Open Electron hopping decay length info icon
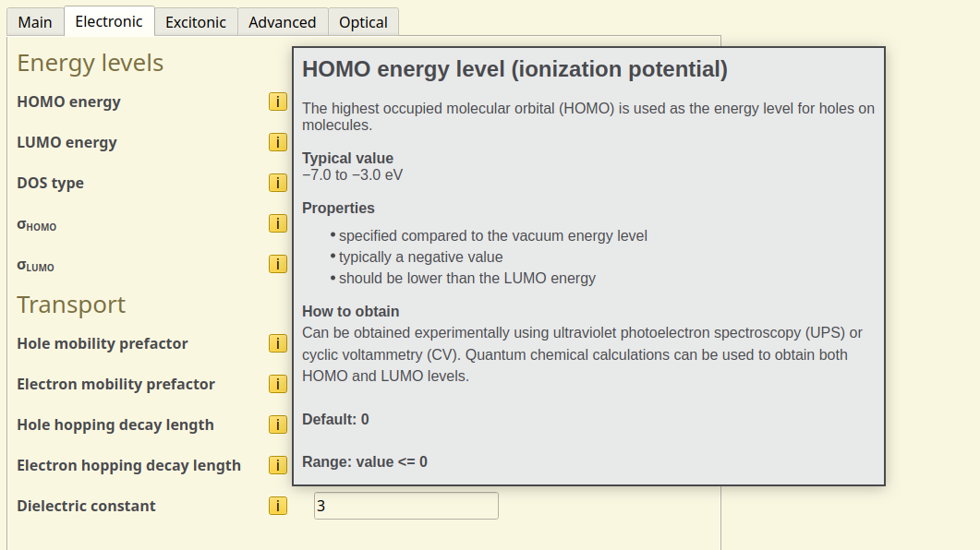The image size is (980, 550). (278, 465)
